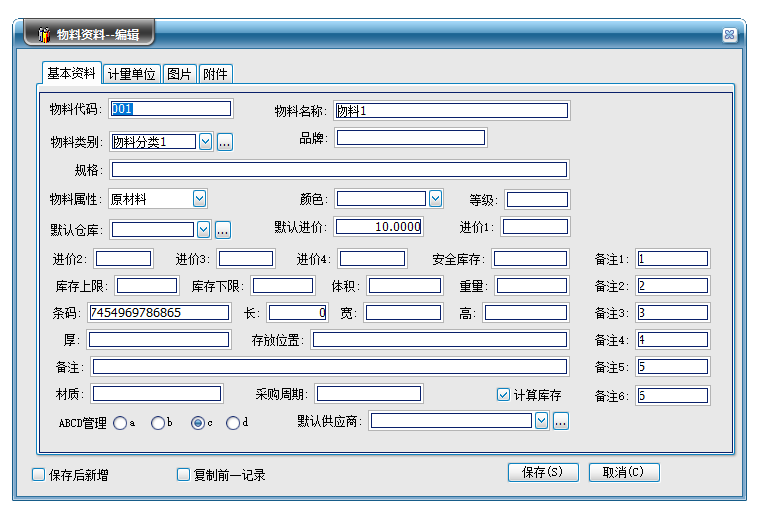
Task: Click the 备注3 input field
Action: point(672,312)
